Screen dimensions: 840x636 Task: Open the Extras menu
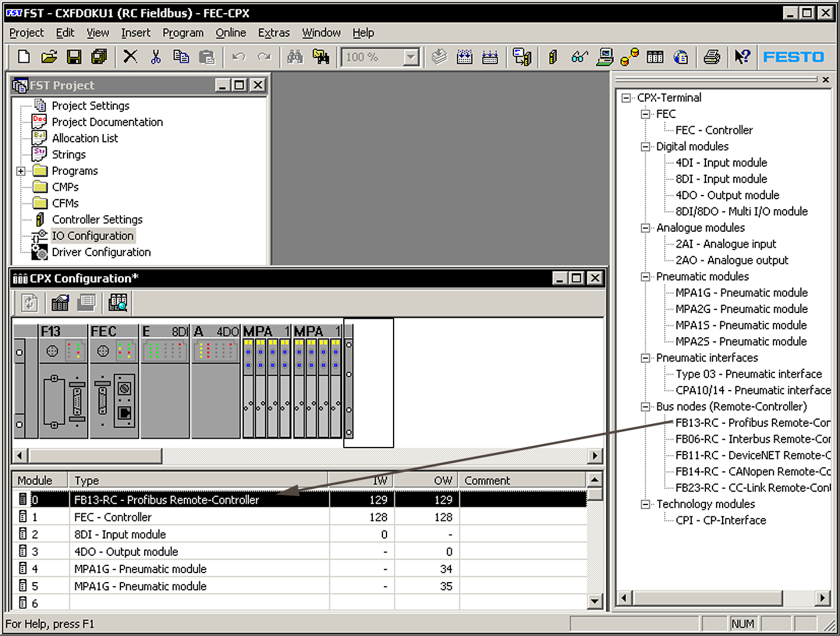274,33
